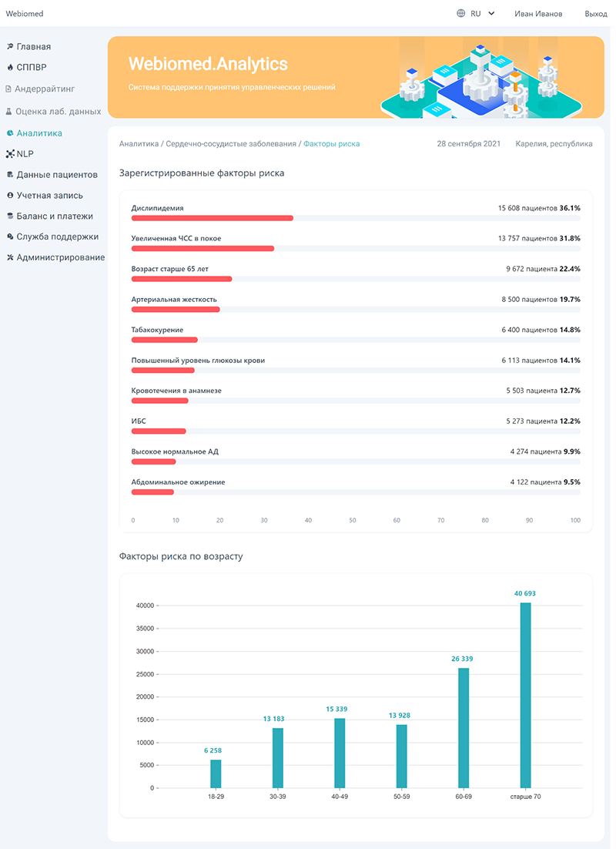Click the Главная sidebar icon
This screenshot has width=616, height=849.
click(x=10, y=46)
